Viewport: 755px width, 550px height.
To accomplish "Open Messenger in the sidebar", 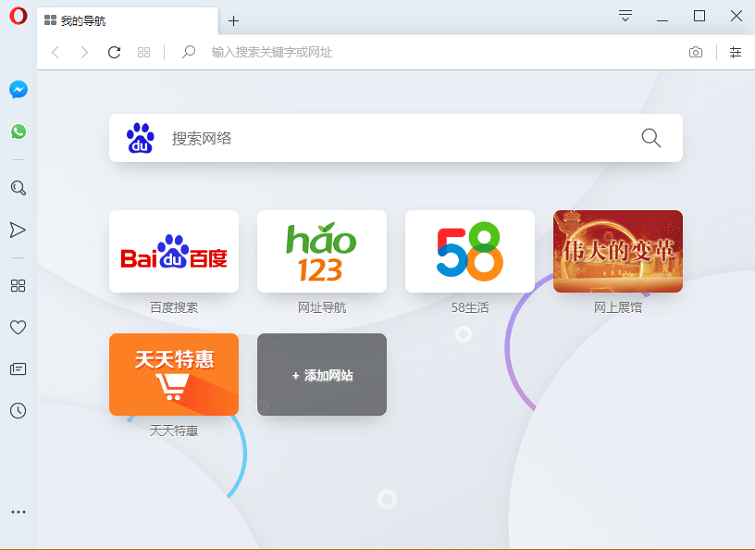I will 18,90.
